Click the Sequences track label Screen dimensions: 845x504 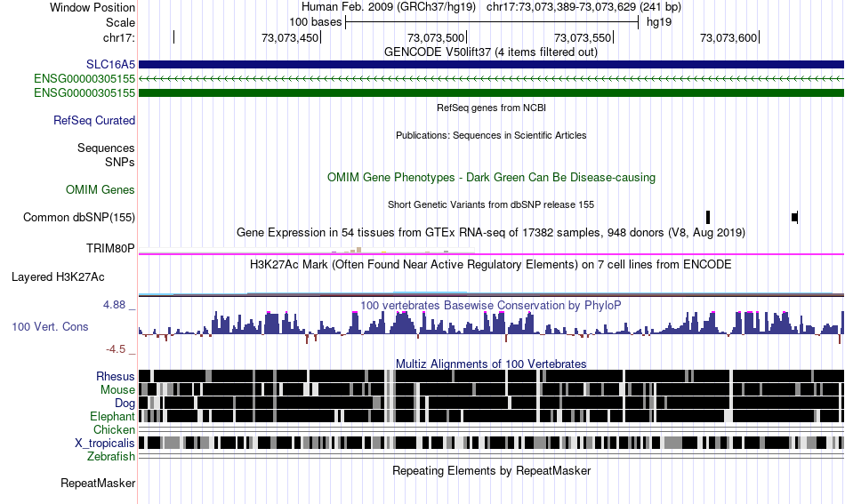[x=106, y=148]
